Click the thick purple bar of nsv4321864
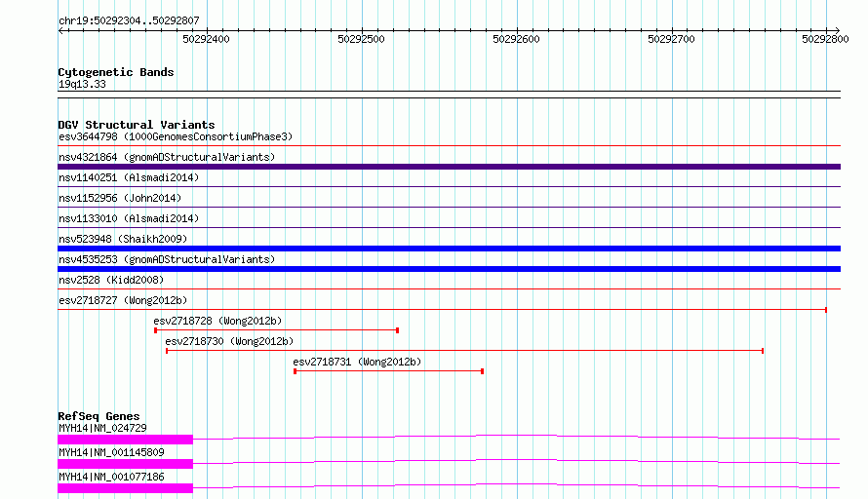 pos(449,167)
